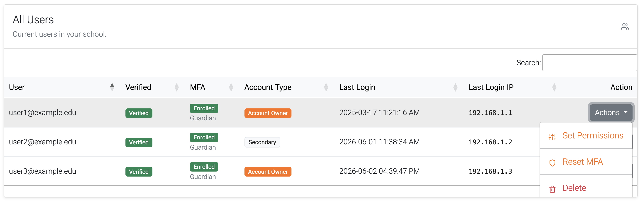
Task: Focus the Search input field
Action: coord(589,63)
